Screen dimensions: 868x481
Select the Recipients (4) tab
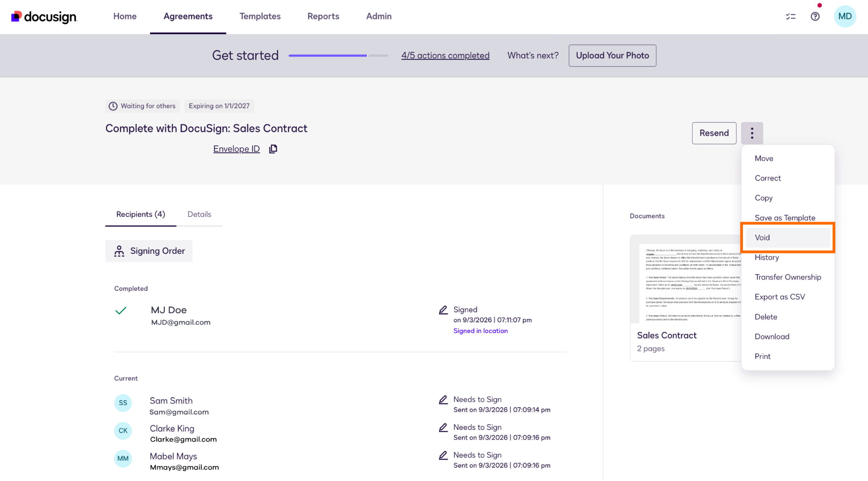pyautogui.click(x=141, y=214)
